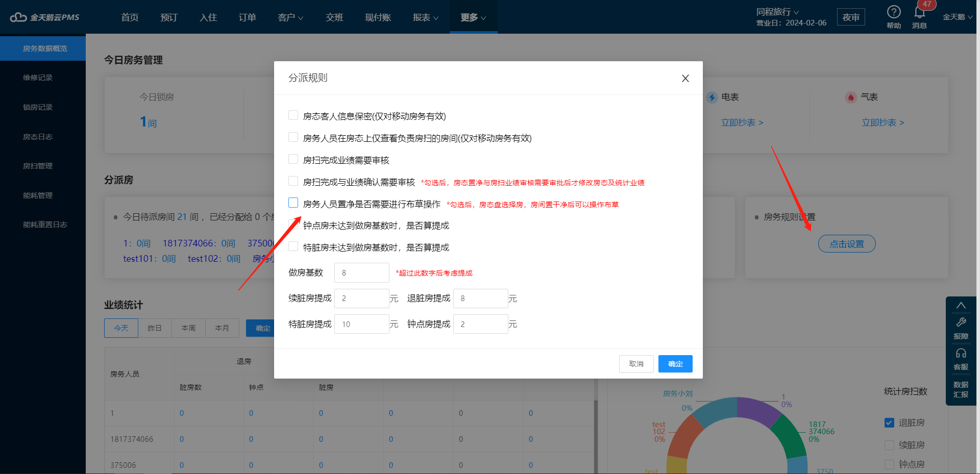Click the 续脏房提成 input field
The height and width of the screenshot is (474, 980).
point(362,298)
